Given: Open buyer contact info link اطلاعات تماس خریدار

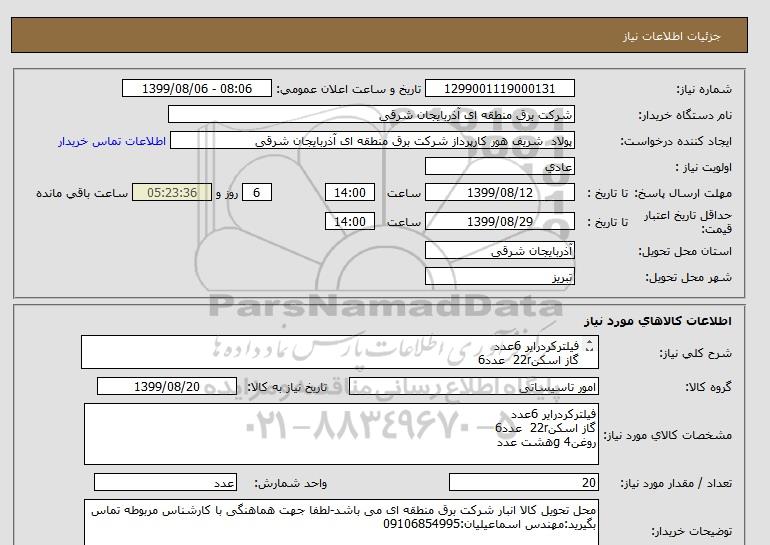Looking at the screenshot, I should [x=112, y=141].
